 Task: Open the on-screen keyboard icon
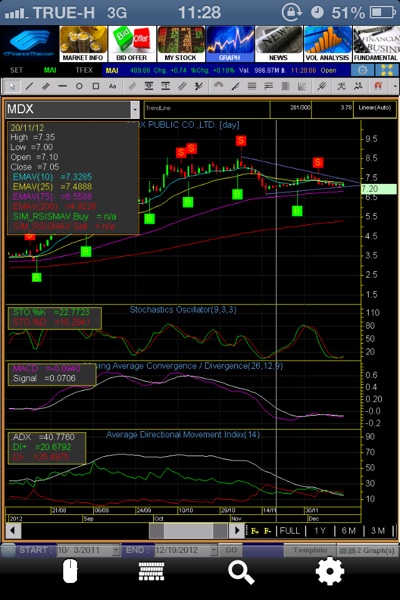(x=151, y=571)
